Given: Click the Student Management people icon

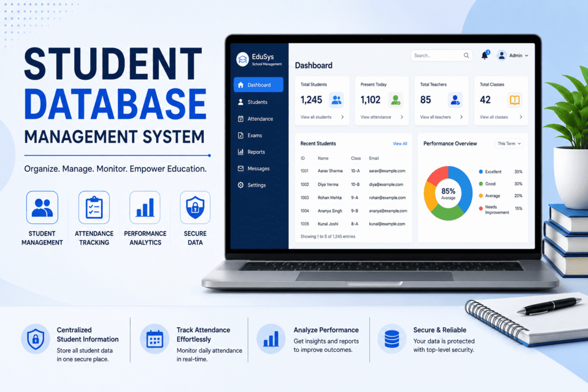Looking at the screenshot, I should (x=42, y=207).
